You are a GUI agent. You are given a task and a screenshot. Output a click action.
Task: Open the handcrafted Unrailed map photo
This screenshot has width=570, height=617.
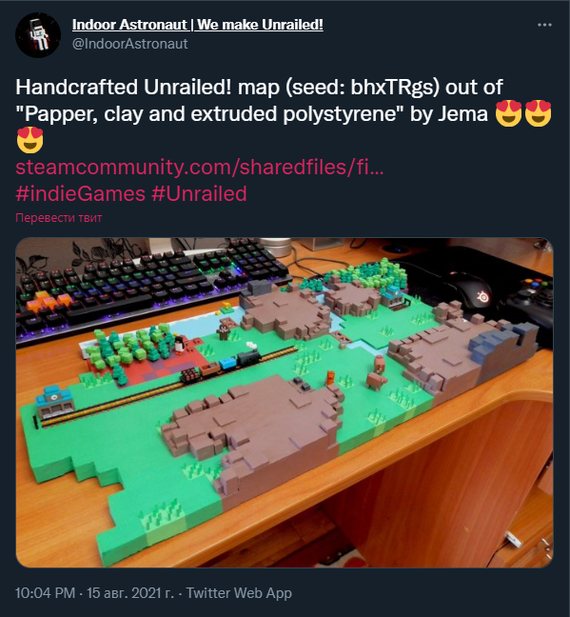click(x=284, y=402)
